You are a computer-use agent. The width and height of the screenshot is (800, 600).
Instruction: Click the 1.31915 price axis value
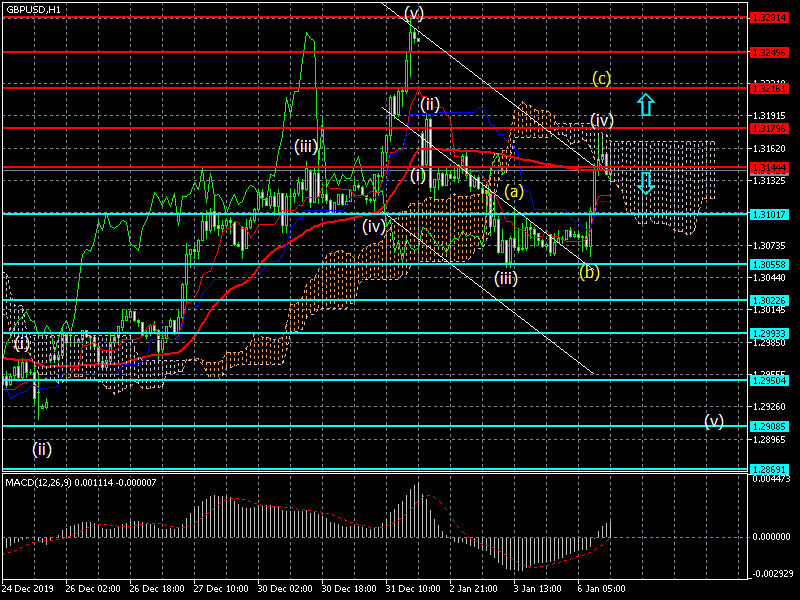pos(769,116)
